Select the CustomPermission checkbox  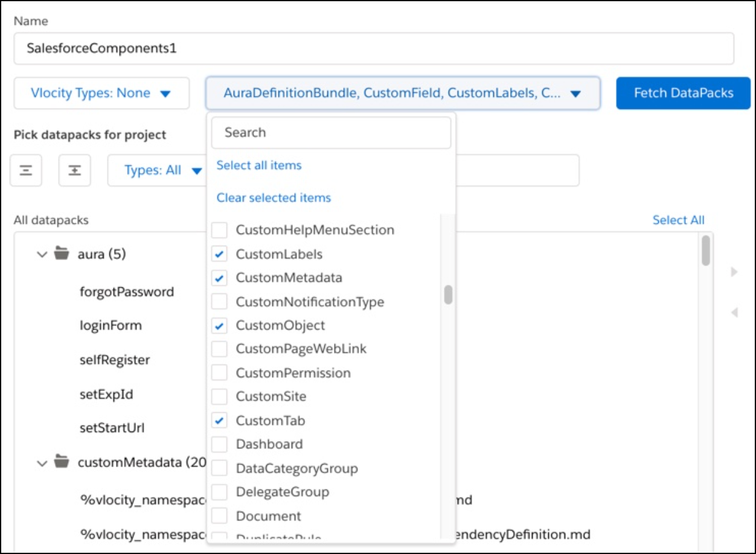click(220, 373)
